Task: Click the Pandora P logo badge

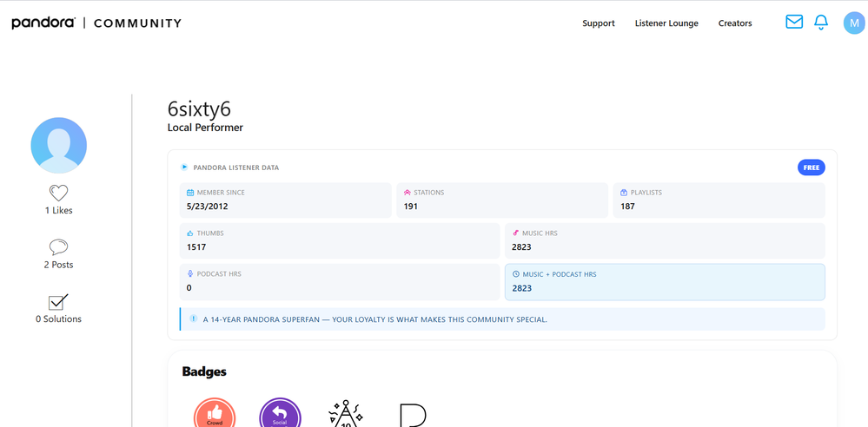Action: [413, 415]
